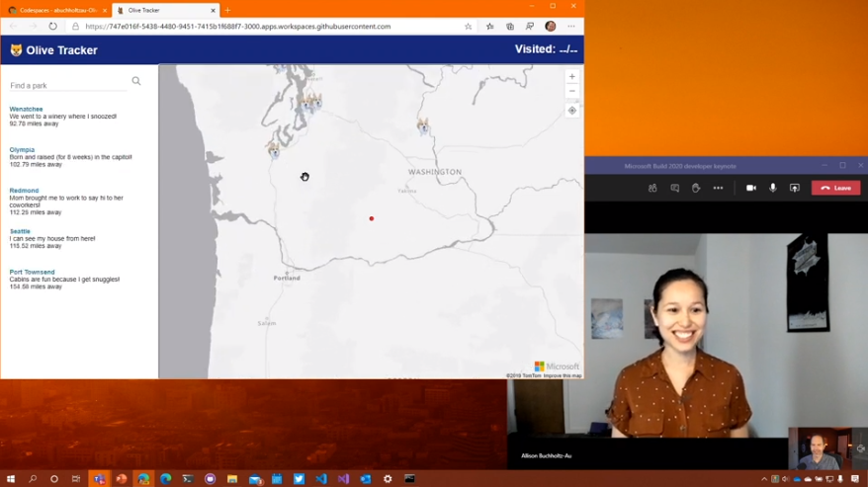The height and width of the screenshot is (487, 868).
Task: Click the Olympia corgi map marker
Action: (x=274, y=149)
